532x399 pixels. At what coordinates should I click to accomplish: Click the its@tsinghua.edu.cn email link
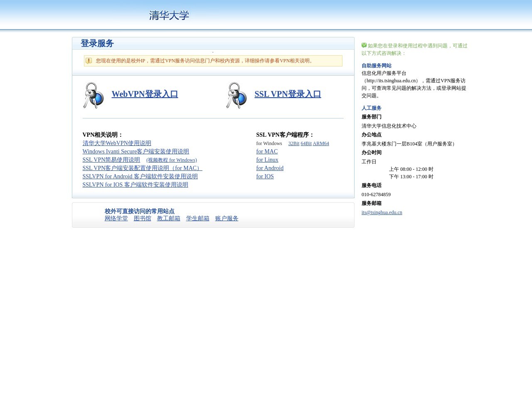coord(382,212)
